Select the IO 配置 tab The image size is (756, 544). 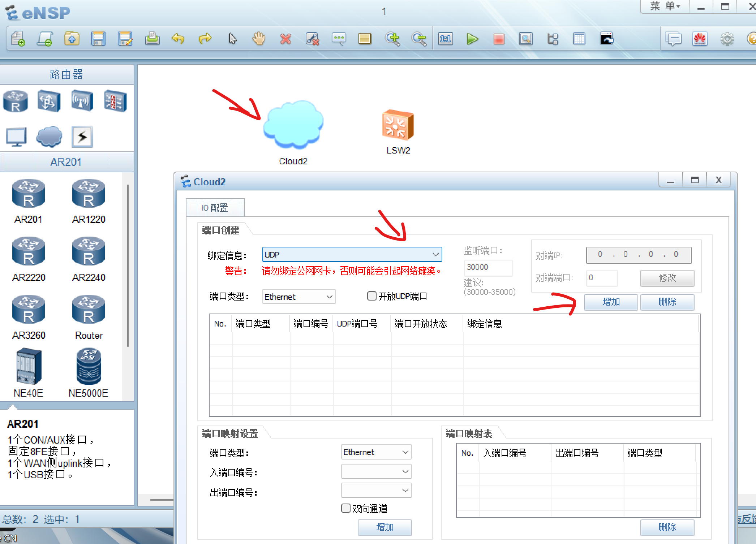click(215, 208)
